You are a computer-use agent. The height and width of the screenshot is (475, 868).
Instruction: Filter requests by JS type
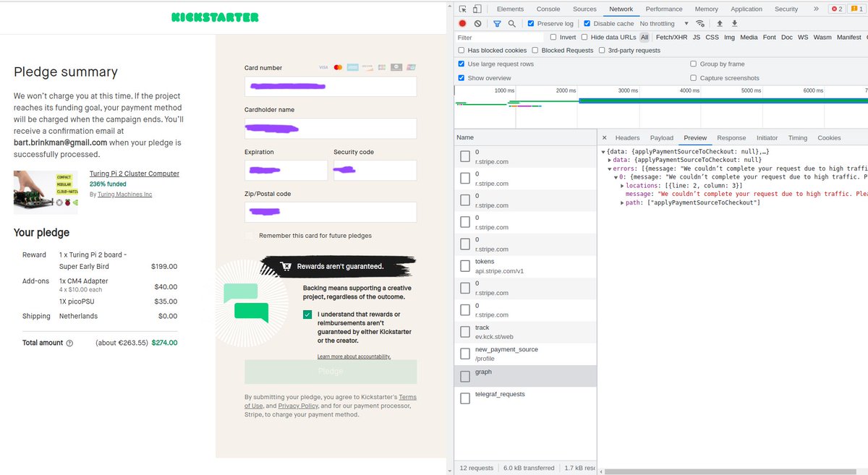[696, 37]
